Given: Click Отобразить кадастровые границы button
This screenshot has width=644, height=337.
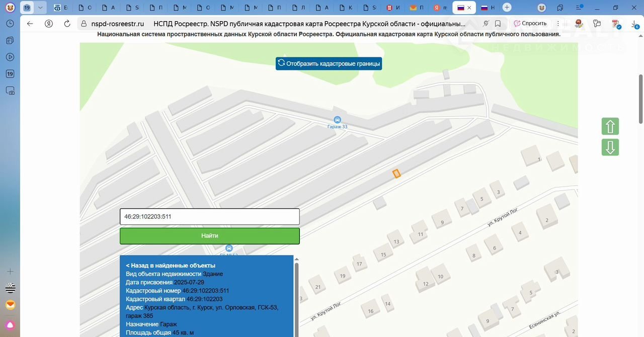Looking at the screenshot, I should tap(329, 63).
